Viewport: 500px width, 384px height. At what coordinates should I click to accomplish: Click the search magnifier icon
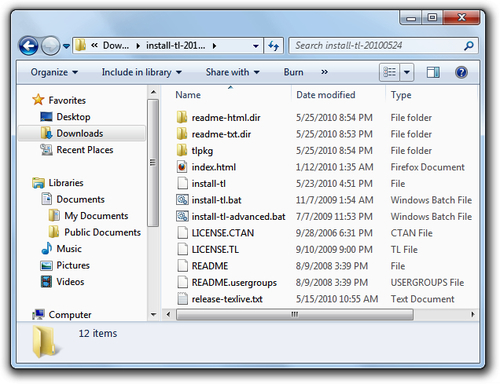tap(468, 46)
